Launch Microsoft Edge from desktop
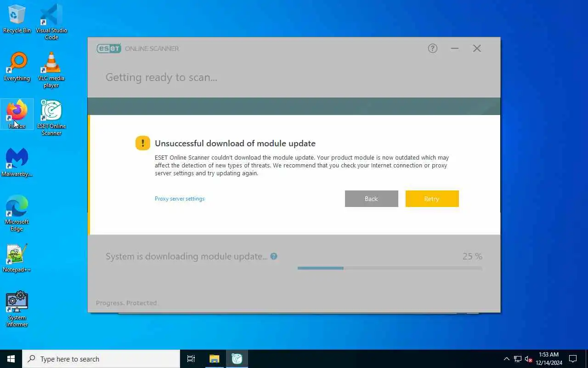 [17, 213]
